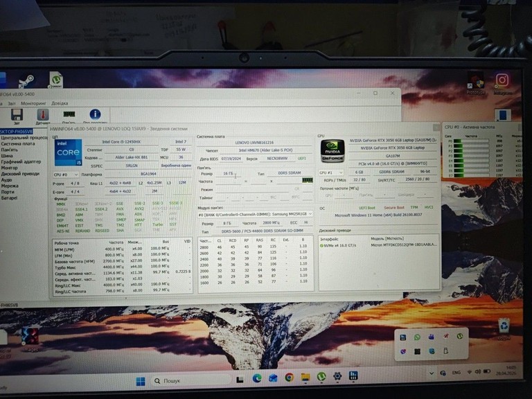Select Network tree item
Image resolution: width=532 pixels, height=399 pixels.
pos(10,186)
